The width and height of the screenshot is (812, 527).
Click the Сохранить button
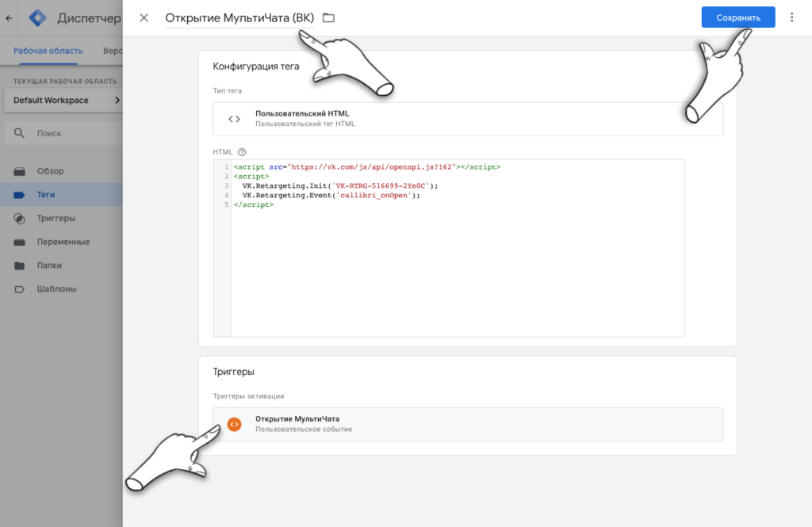[737, 17]
